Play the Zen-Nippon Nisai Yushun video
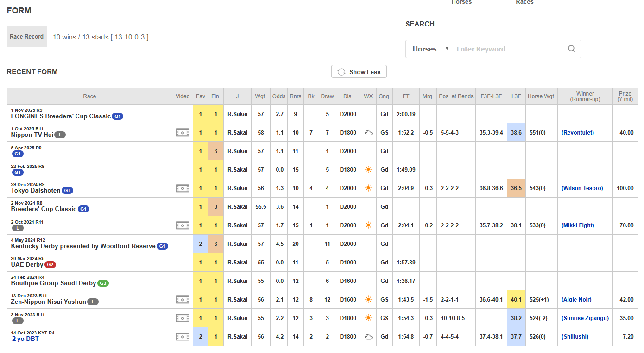The height and width of the screenshot is (353, 644). 183,300
